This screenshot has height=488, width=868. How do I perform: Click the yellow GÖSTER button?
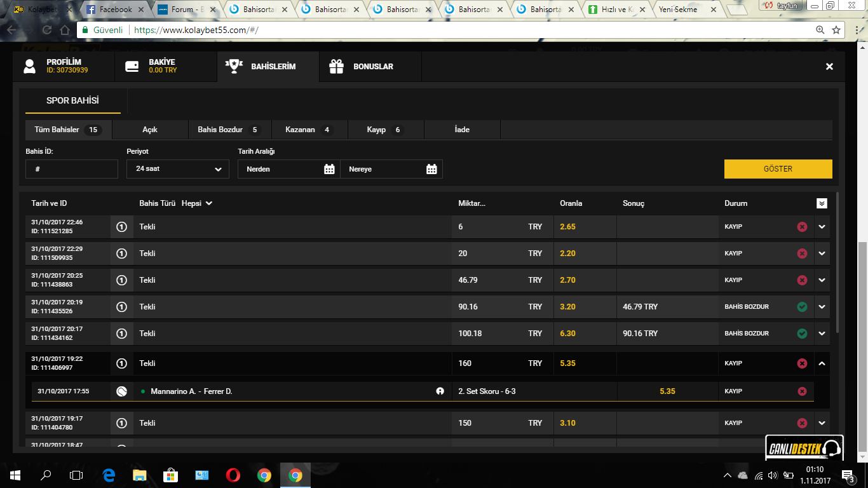pos(778,169)
